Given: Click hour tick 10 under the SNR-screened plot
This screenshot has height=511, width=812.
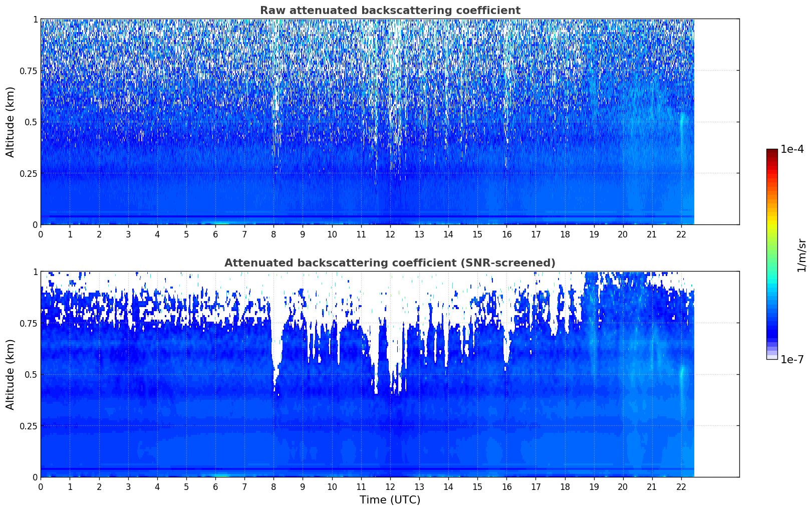Looking at the screenshot, I should click(332, 486).
